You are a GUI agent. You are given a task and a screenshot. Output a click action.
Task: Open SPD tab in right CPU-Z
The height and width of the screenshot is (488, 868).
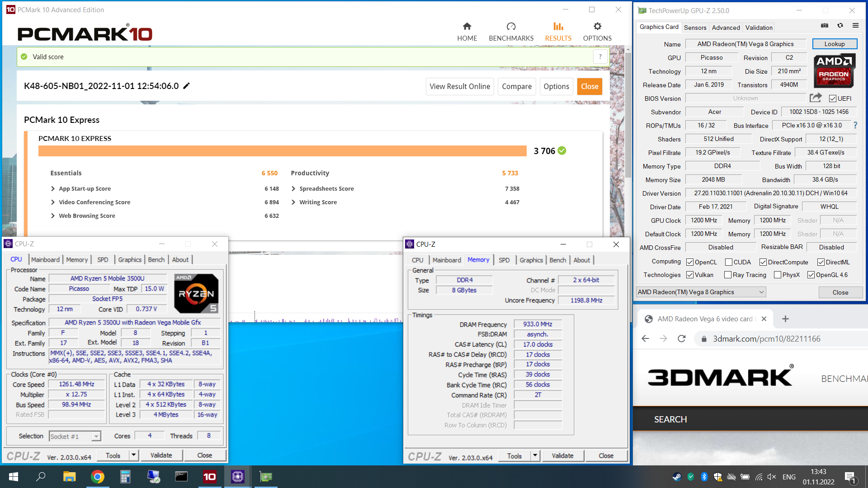(504, 260)
